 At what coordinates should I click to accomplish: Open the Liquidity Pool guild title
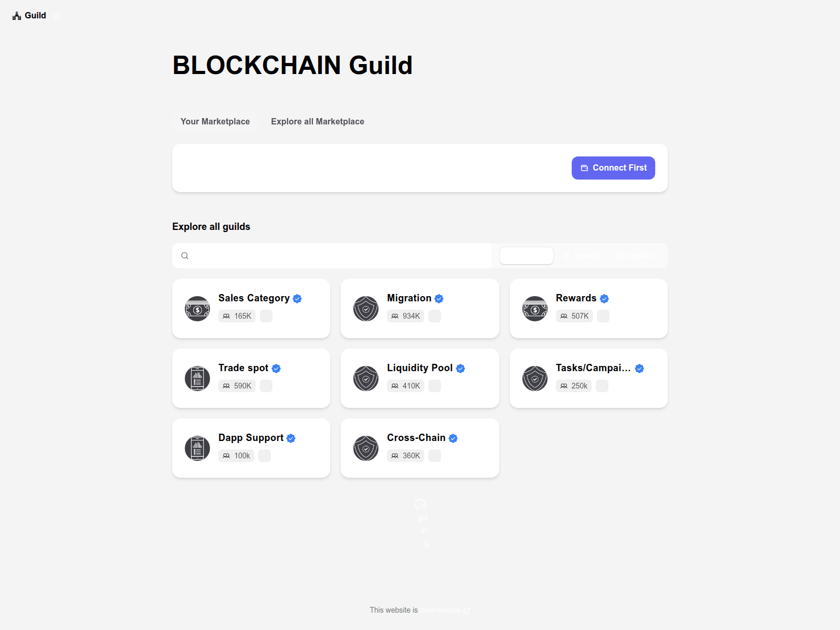pos(419,368)
